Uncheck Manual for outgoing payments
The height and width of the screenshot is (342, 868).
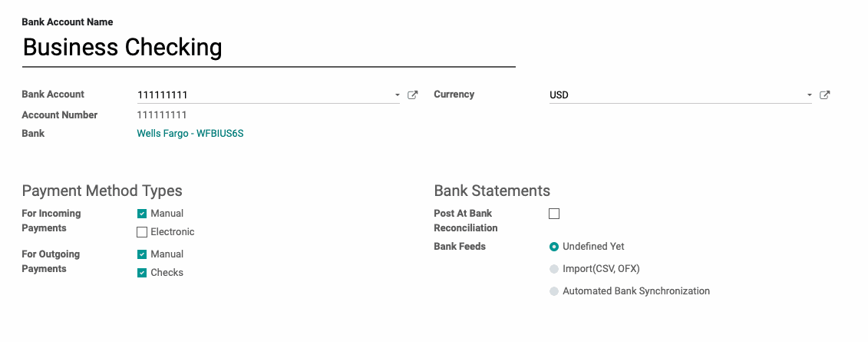(142, 254)
